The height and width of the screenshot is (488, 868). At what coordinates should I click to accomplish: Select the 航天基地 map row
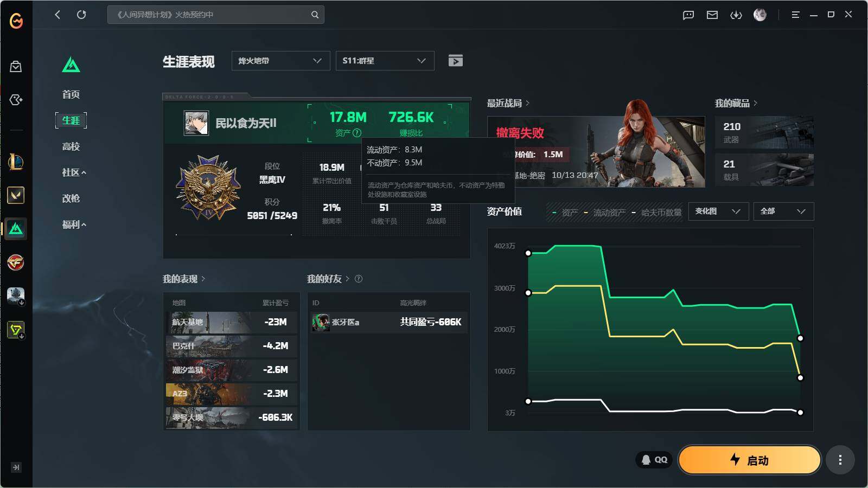(232, 322)
